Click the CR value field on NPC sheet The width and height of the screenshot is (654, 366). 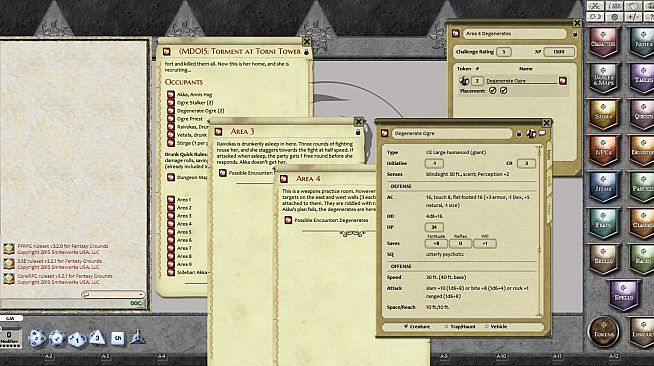(526, 163)
